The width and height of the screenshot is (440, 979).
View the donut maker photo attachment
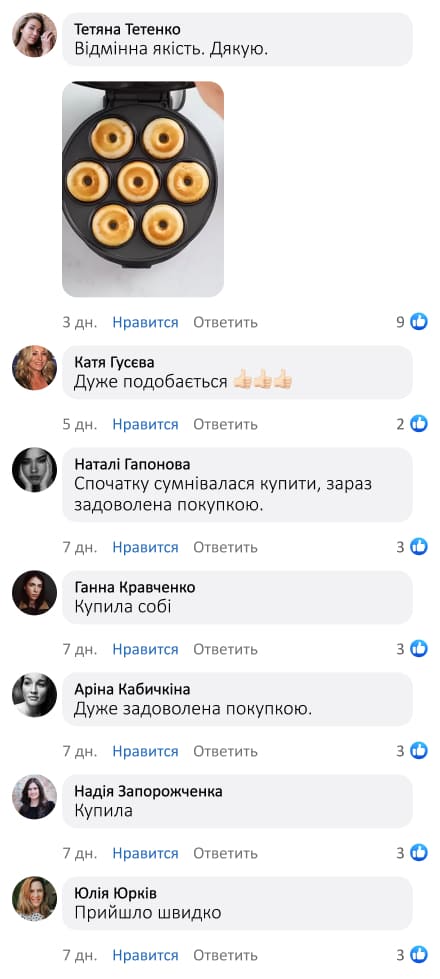pyautogui.click(x=143, y=189)
